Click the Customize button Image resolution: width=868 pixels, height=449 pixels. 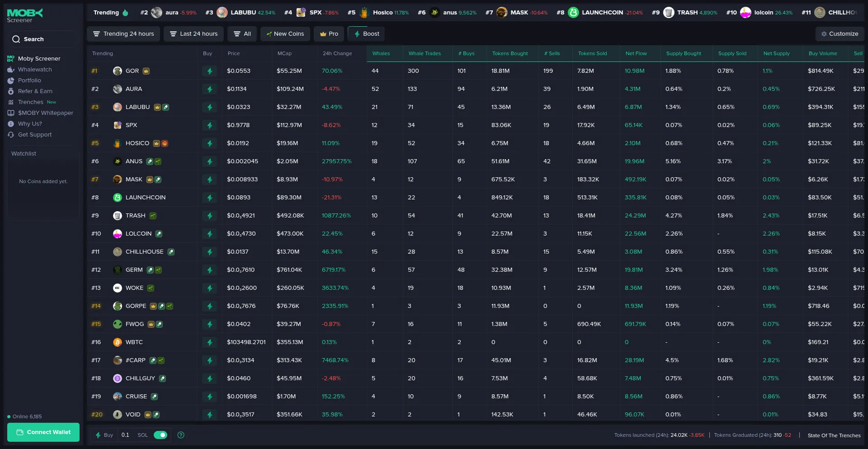click(x=840, y=34)
